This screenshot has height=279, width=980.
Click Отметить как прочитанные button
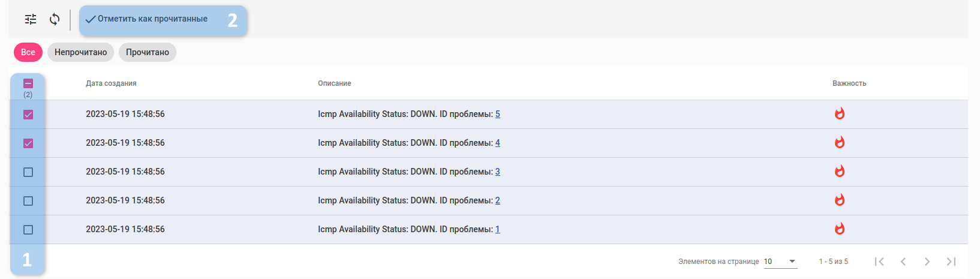pos(152,19)
